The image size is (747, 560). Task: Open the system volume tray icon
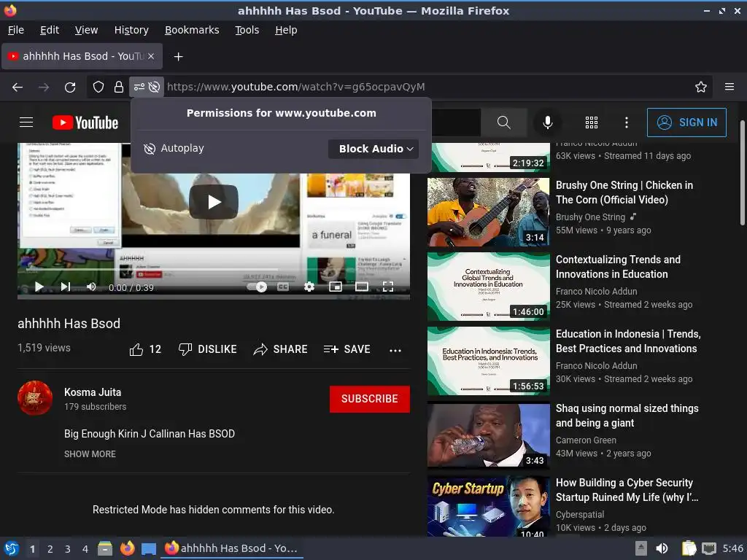662,548
